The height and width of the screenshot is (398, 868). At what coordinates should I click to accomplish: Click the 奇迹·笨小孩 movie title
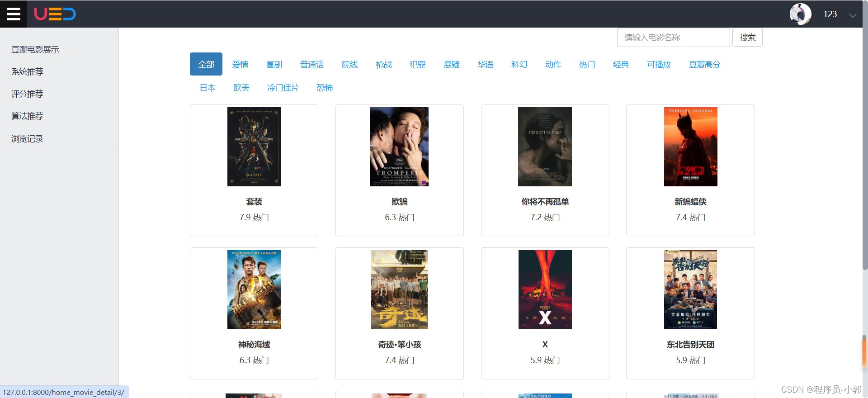click(400, 345)
